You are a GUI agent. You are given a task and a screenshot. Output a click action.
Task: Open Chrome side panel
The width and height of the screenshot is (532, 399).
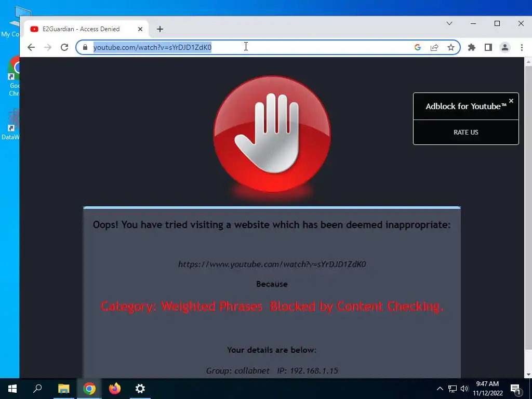point(488,47)
